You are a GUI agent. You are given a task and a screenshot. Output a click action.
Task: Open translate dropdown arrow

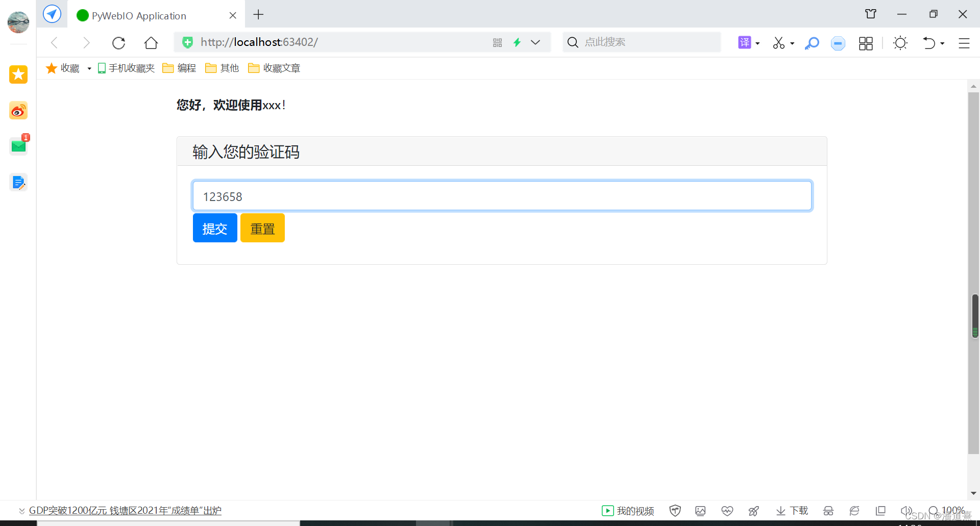758,43
